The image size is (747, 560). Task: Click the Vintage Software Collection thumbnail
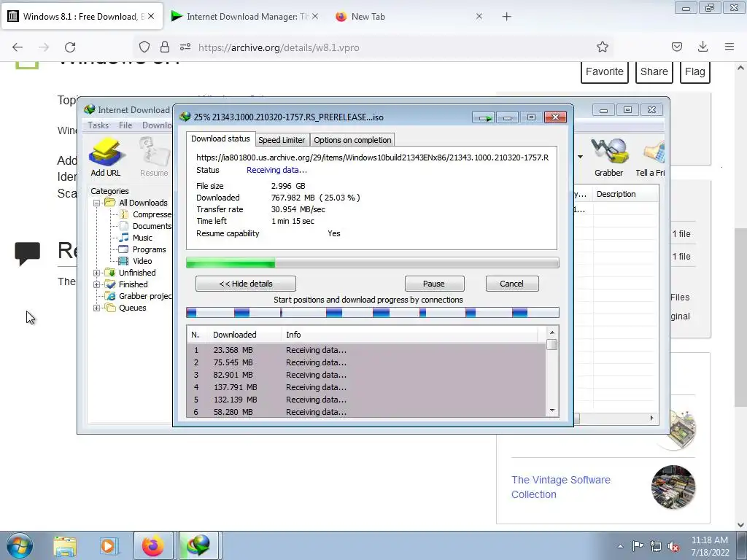point(673,487)
